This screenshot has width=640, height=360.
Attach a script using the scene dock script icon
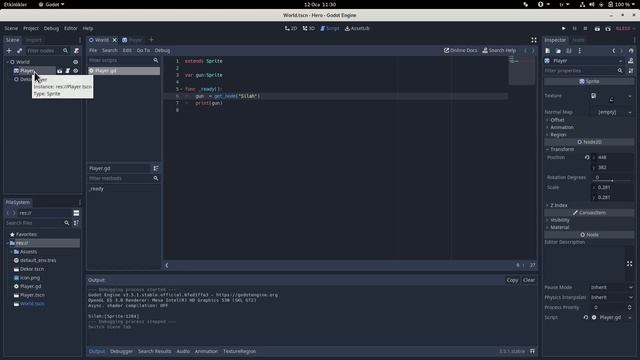76,51
